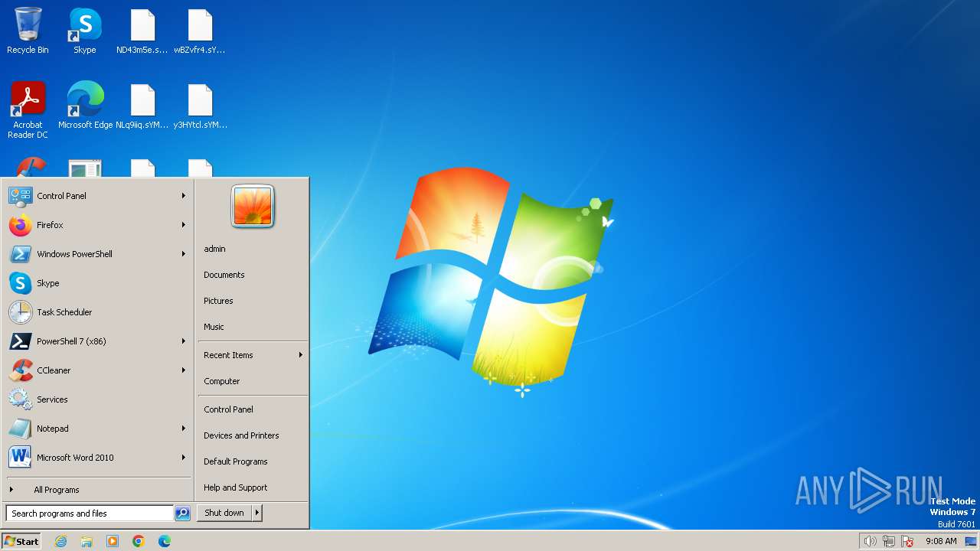
Task: Open Acrobat Reader DC desktop shortcut
Action: pos(28,110)
